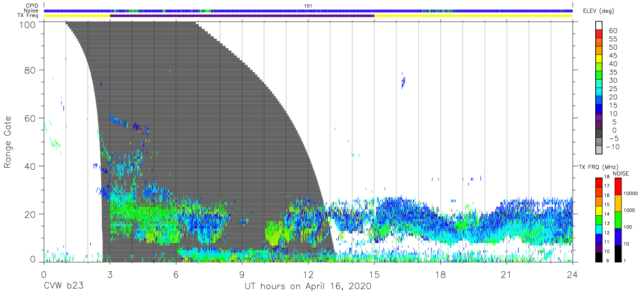Screen dimensions: 644x297
Task: Pick the red NOISE swatch above 10000
Action: click(617, 186)
